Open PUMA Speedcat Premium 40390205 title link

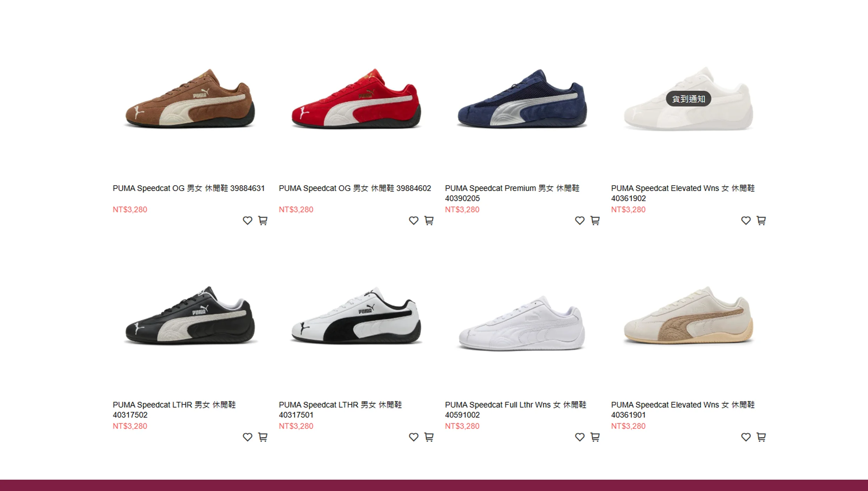pyautogui.click(x=512, y=193)
